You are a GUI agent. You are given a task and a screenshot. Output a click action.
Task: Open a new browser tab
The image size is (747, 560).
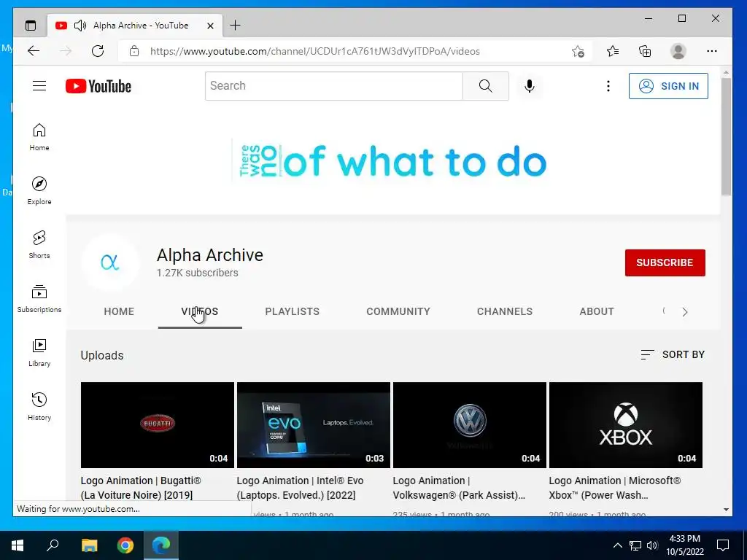point(236,26)
